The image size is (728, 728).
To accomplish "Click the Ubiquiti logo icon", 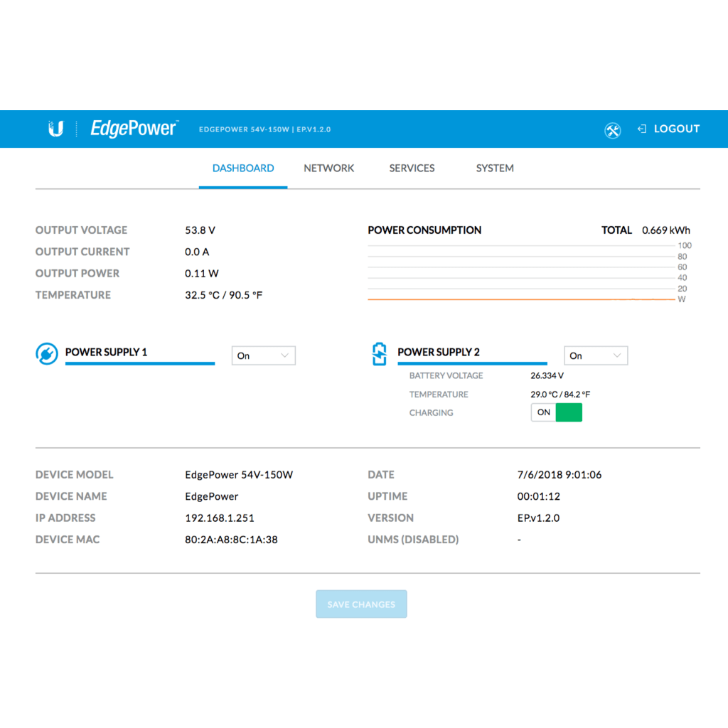I will coord(55,129).
